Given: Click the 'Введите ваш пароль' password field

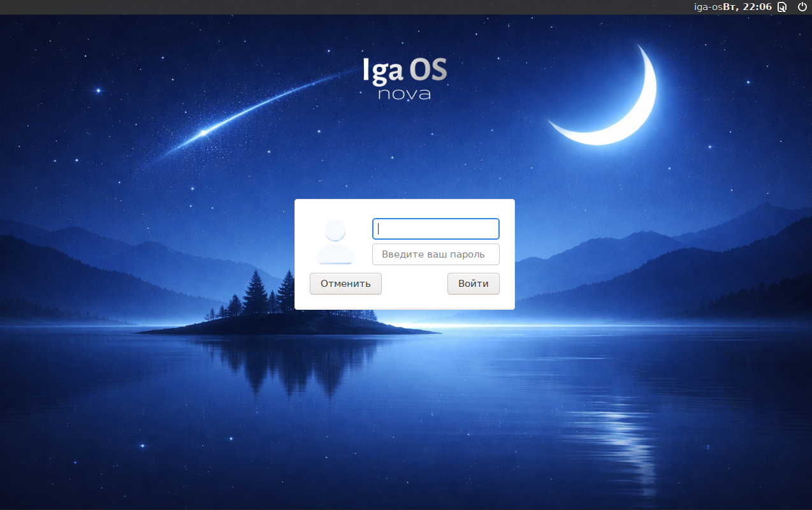Looking at the screenshot, I should pos(435,254).
